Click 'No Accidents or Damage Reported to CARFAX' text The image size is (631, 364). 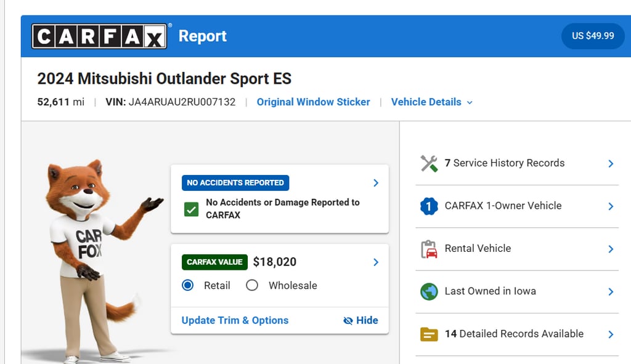click(282, 209)
